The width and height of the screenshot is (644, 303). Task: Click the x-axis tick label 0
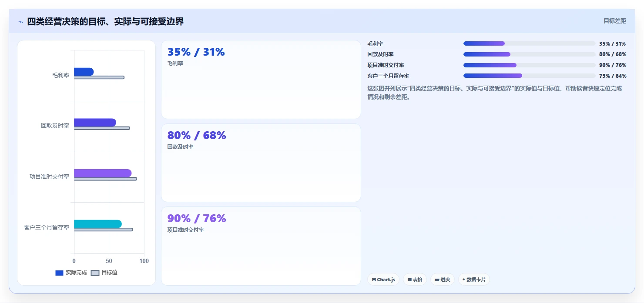(74, 261)
